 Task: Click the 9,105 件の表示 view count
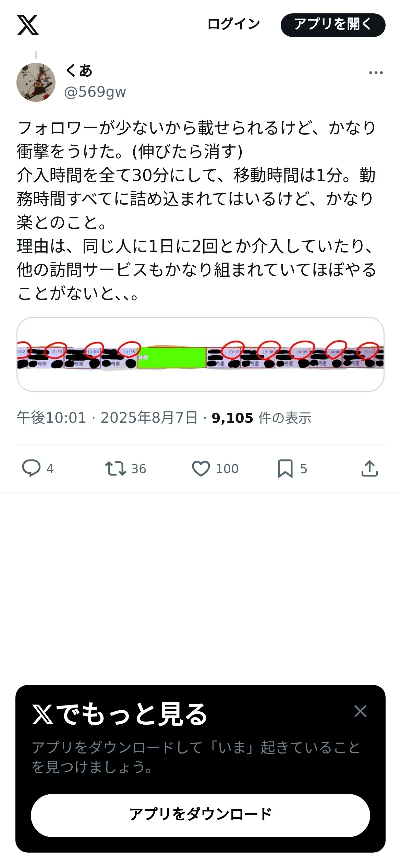click(262, 418)
